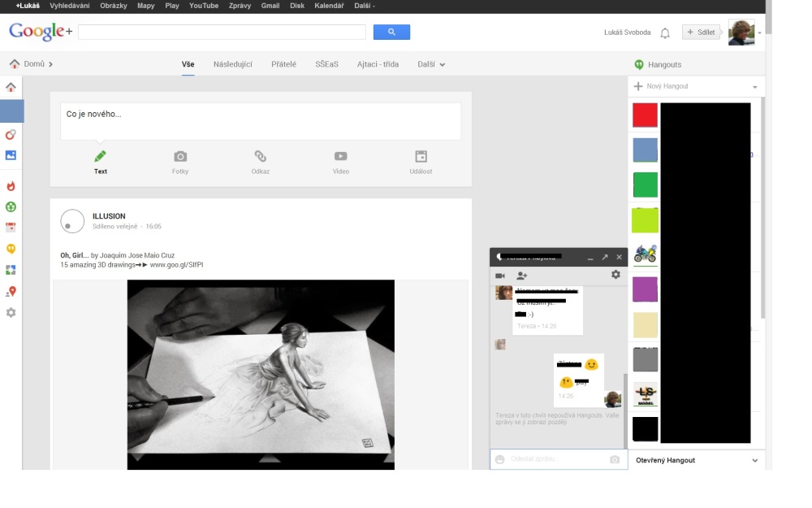Open the chat window settings gear
This screenshot has width=812, height=508.
coord(615,274)
